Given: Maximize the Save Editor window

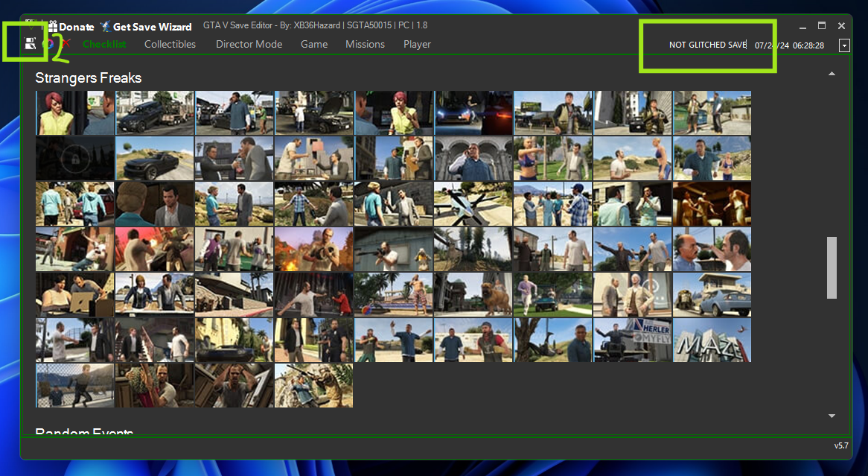Looking at the screenshot, I should (822, 25).
